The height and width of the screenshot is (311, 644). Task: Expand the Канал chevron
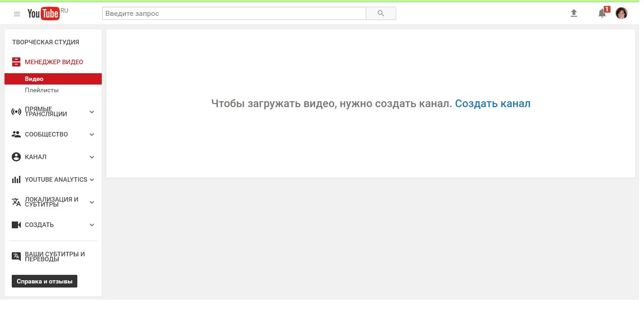(92, 157)
